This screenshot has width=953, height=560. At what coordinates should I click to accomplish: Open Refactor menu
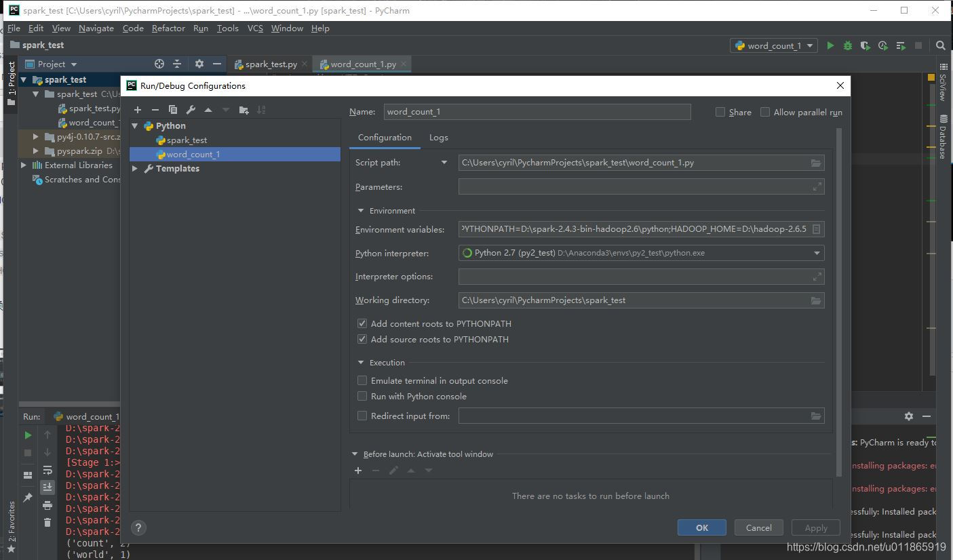tap(168, 28)
